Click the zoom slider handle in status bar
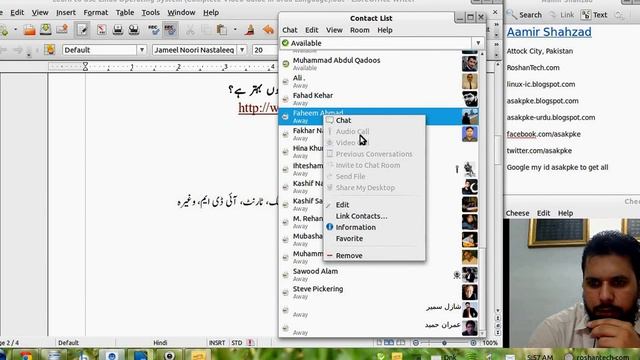This screenshot has height=360, width=640. tap(444, 343)
